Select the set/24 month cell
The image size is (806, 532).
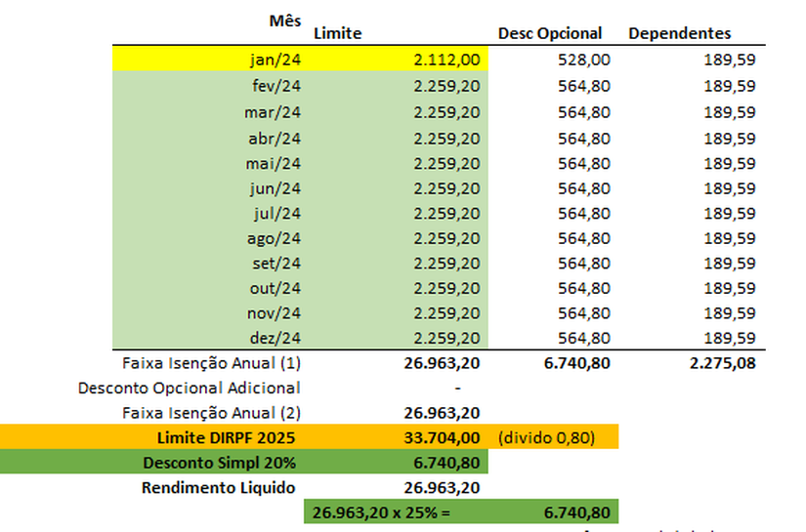point(276,264)
